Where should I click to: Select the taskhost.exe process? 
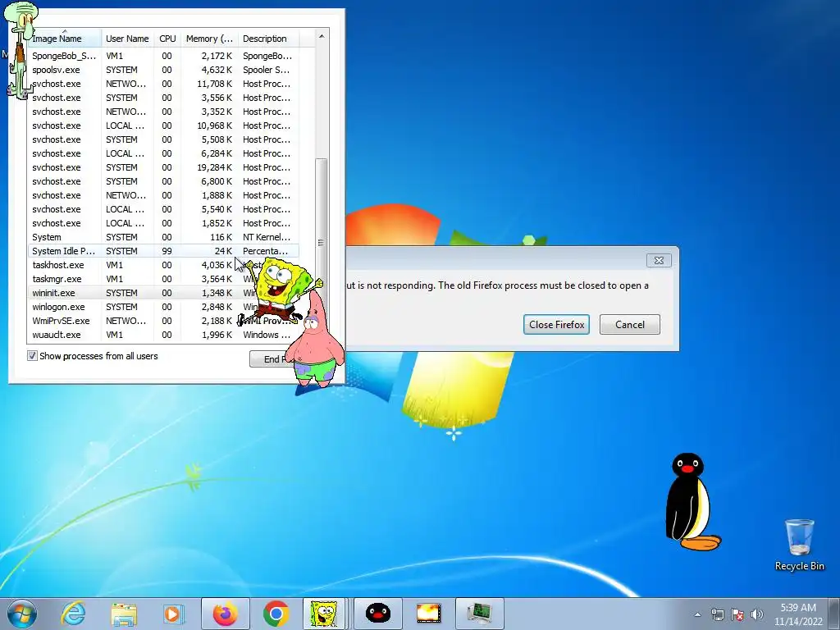coord(163,265)
